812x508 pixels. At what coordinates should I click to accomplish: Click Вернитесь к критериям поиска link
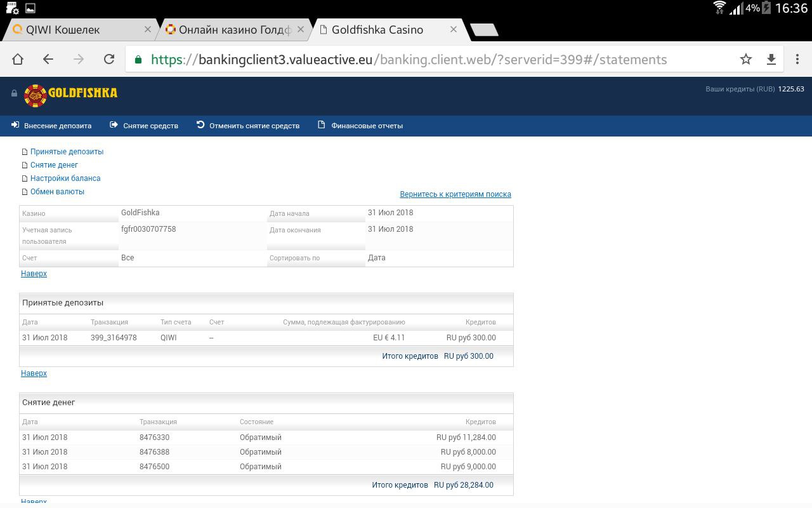coord(455,194)
